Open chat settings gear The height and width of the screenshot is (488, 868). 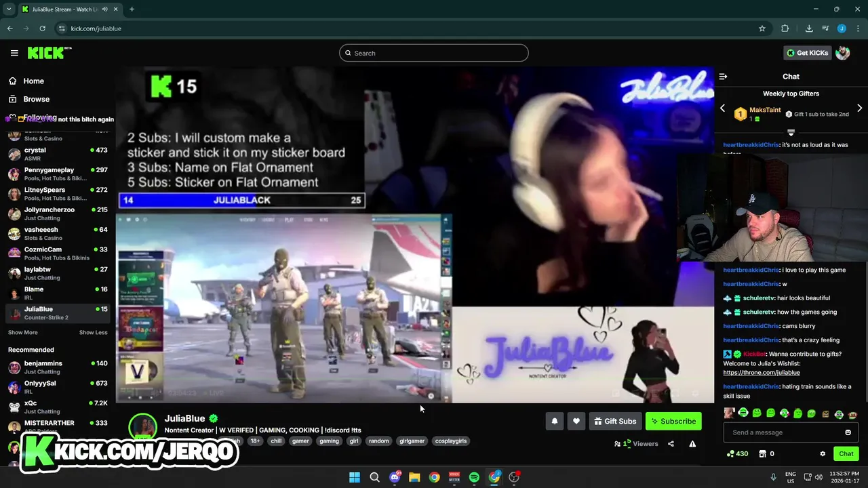tap(823, 453)
